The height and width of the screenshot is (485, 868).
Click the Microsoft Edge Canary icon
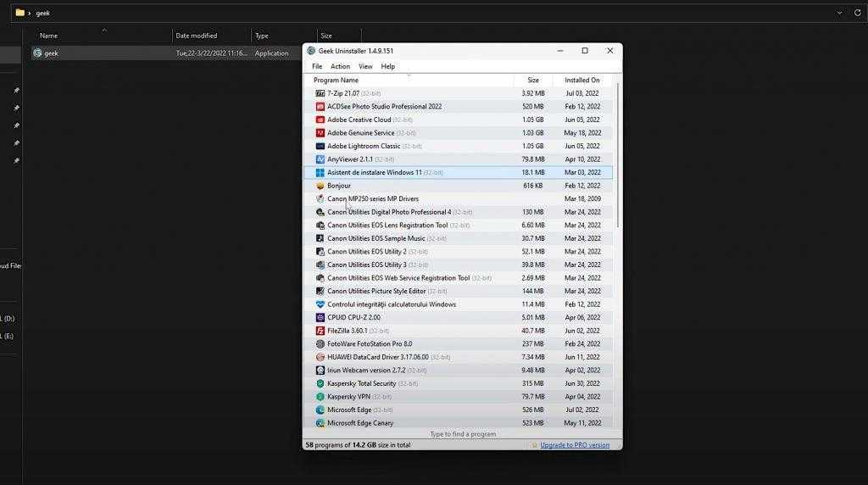[x=320, y=423]
